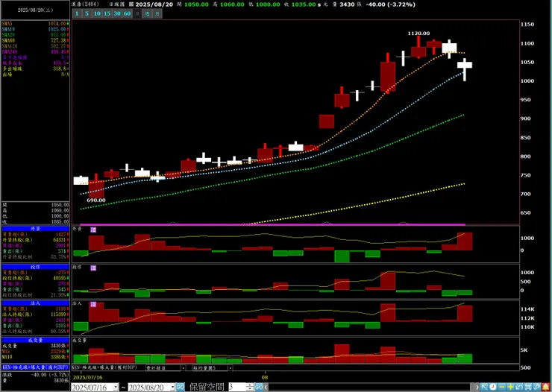552x392 pixels.
Task: Click right arrow of horizontal chart scrollbar
Action: (x=477, y=387)
